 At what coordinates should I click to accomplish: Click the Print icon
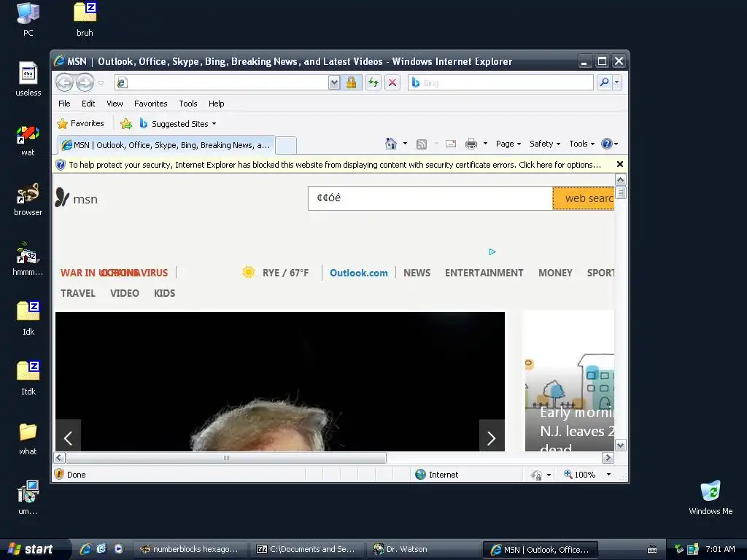471,144
